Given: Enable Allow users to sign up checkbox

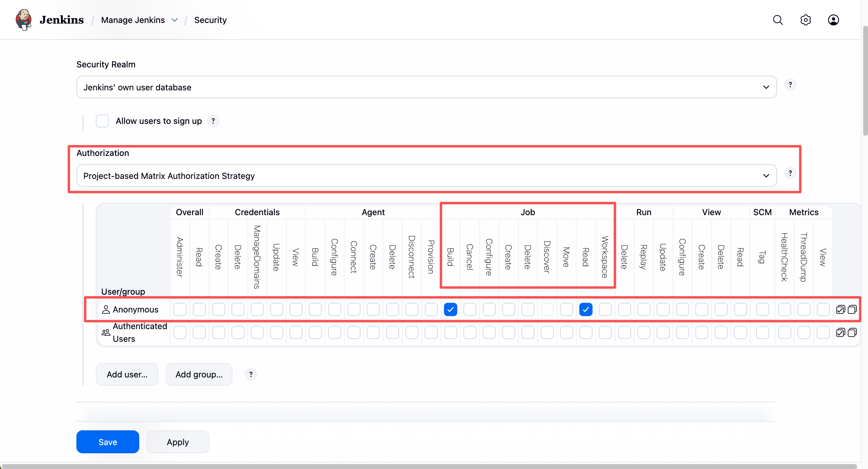Looking at the screenshot, I should pos(102,121).
